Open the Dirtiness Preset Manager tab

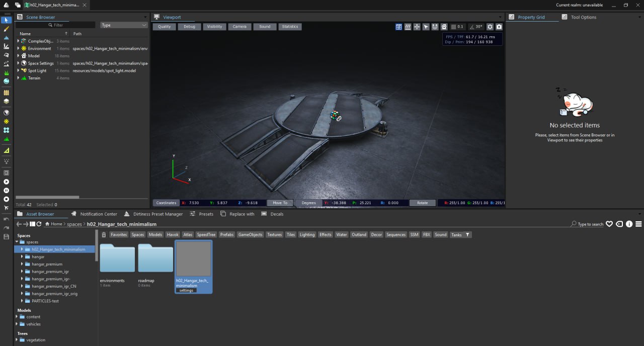point(157,214)
